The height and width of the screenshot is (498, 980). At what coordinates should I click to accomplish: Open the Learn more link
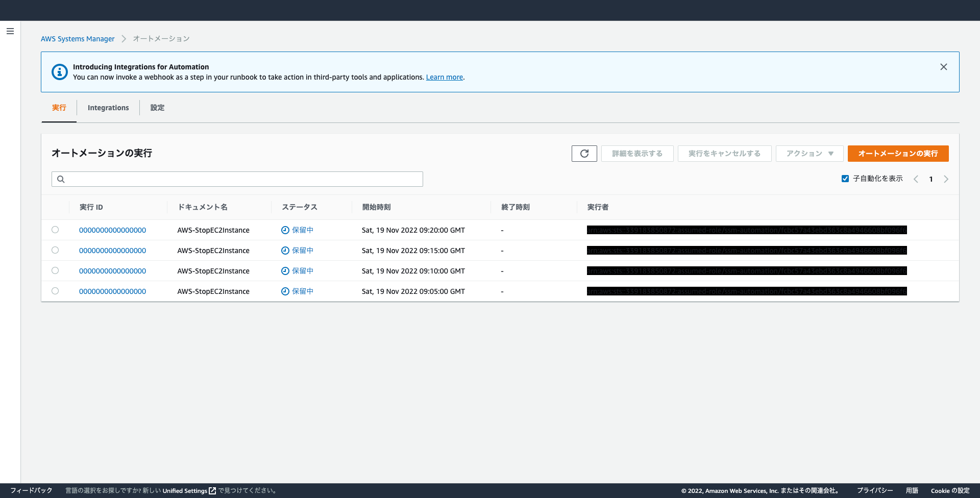444,77
